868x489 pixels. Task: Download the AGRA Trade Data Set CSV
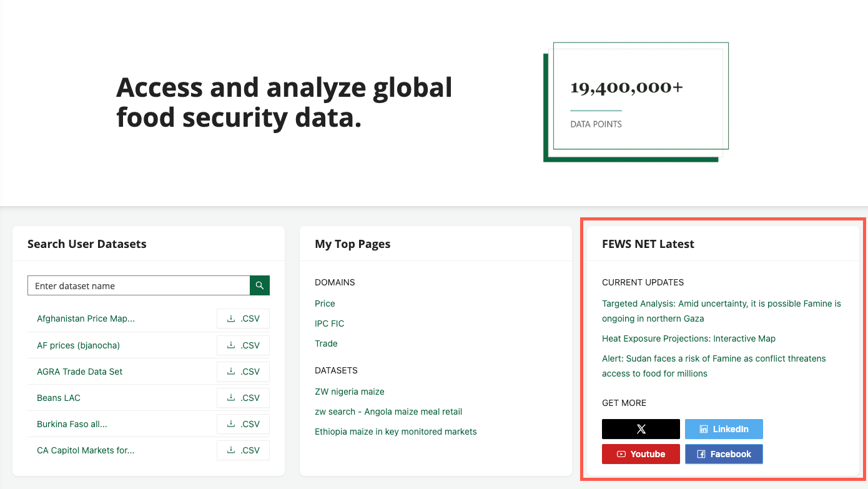[x=243, y=371]
